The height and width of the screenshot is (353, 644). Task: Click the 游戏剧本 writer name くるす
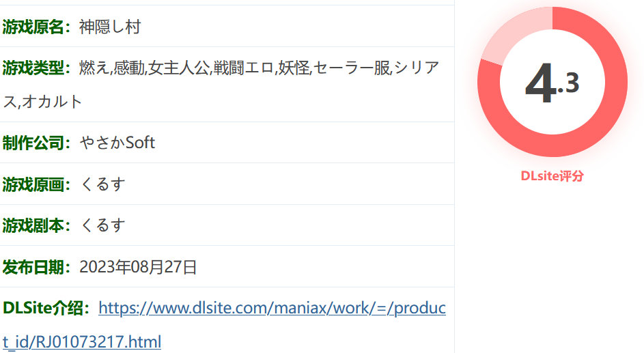point(102,225)
